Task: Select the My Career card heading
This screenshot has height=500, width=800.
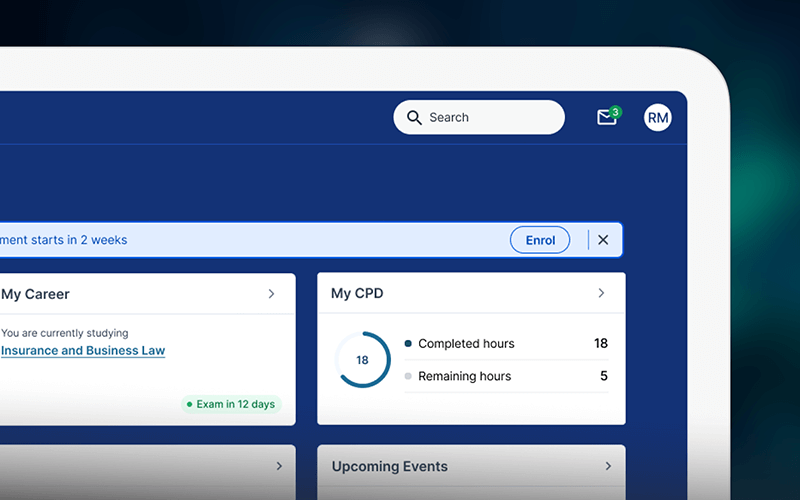Action: tap(35, 294)
